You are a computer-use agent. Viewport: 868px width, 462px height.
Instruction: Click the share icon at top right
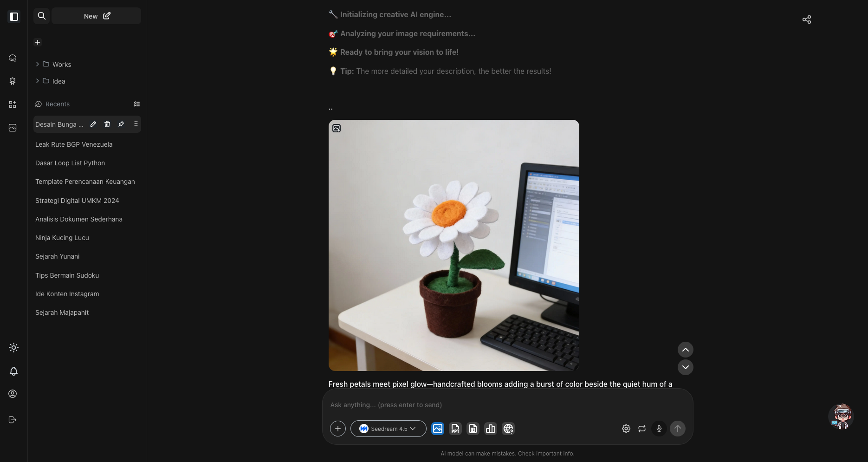pyautogui.click(x=806, y=20)
